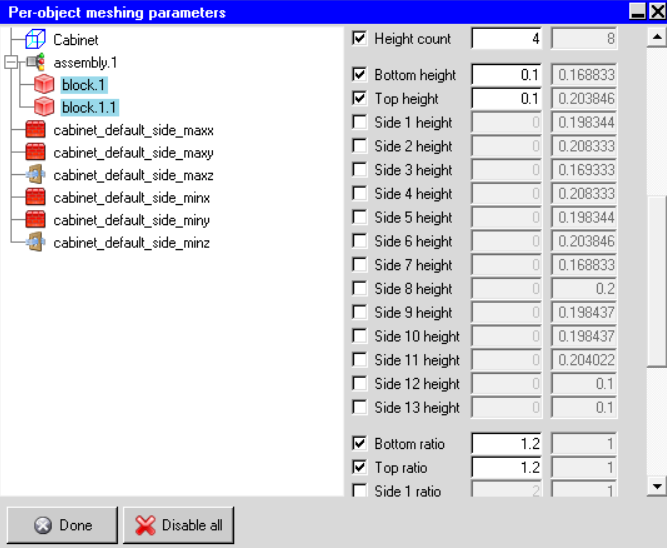Uncheck the Height count checkbox
667x548 pixels.
click(x=359, y=38)
